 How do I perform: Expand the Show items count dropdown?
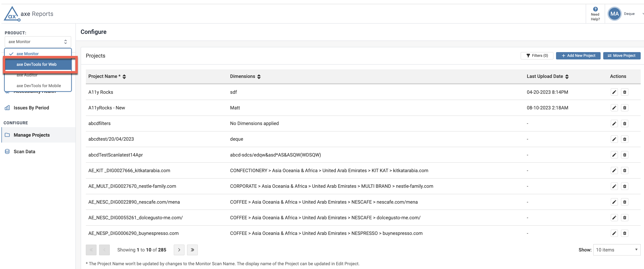point(617,250)
